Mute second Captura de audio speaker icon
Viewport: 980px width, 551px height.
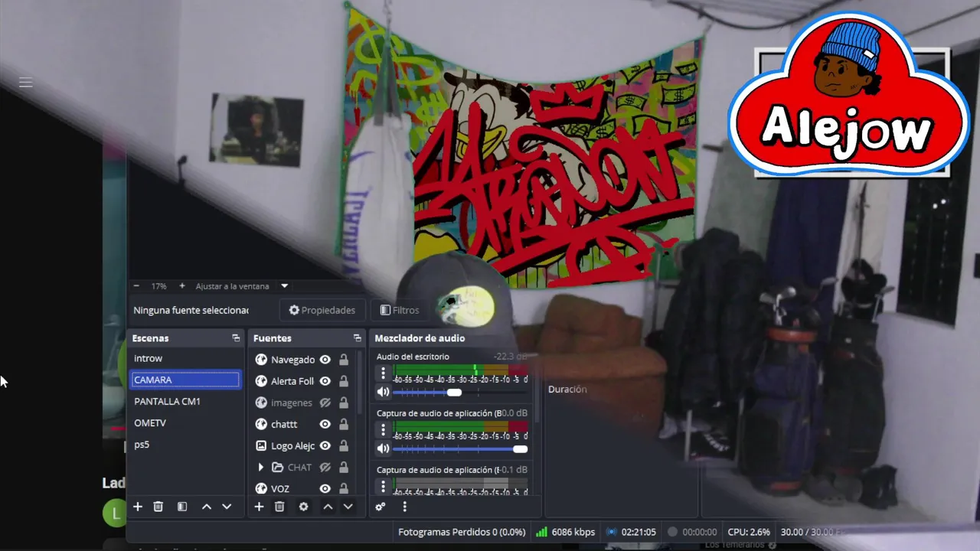click(384, 448)
